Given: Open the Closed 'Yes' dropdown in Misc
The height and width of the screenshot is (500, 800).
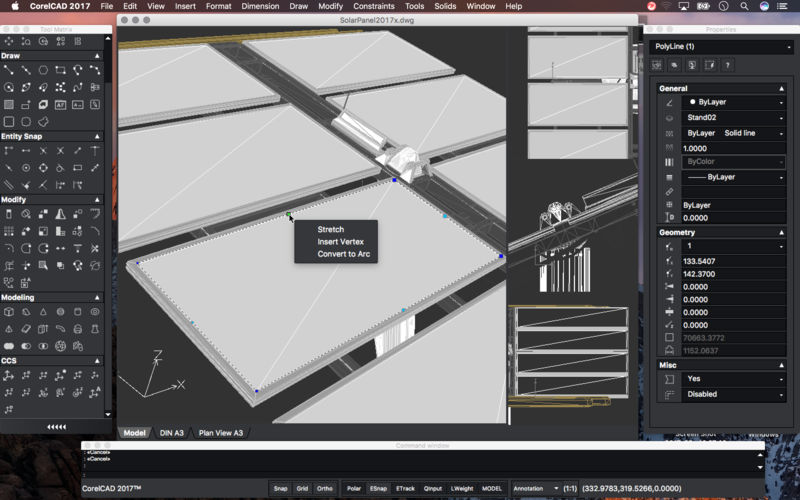Looking at the screenshot, I should [733, 379].
